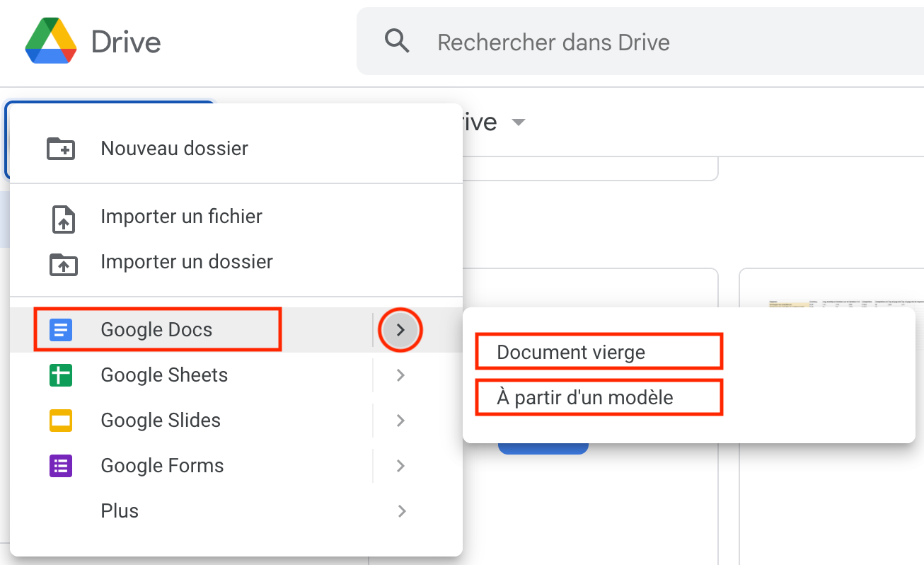Viewport: 924px width, 565px height.
Task: Select the new folder icon
Action: click(x=61, y=149)
